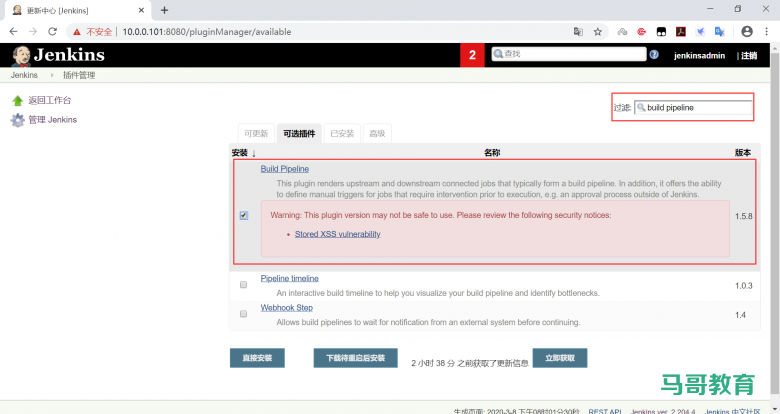Click the 注销 logout link
Image resolution: width=780 pixels, height=414 pixels.
click(x=749, y=56)
